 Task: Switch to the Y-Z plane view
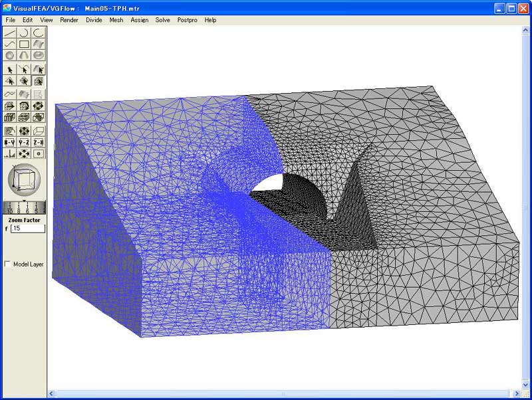click(24, 142)
